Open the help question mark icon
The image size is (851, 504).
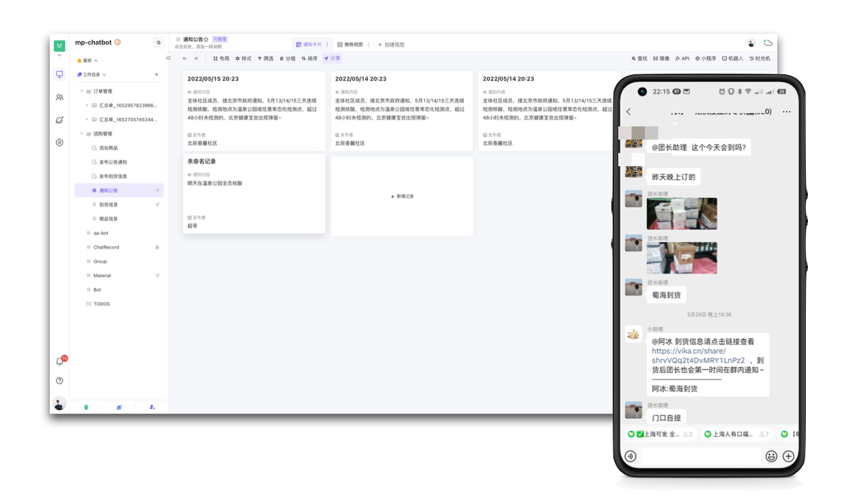tap(60, 380)
